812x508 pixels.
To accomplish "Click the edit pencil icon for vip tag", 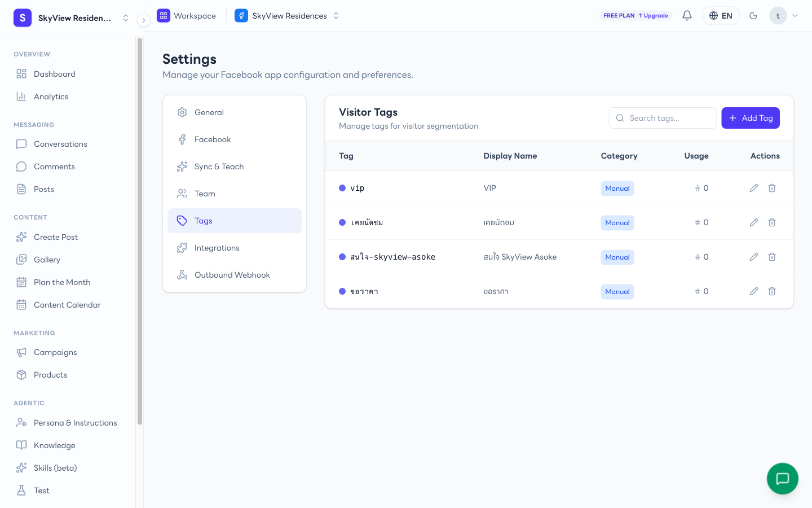I will pos(754,188).
